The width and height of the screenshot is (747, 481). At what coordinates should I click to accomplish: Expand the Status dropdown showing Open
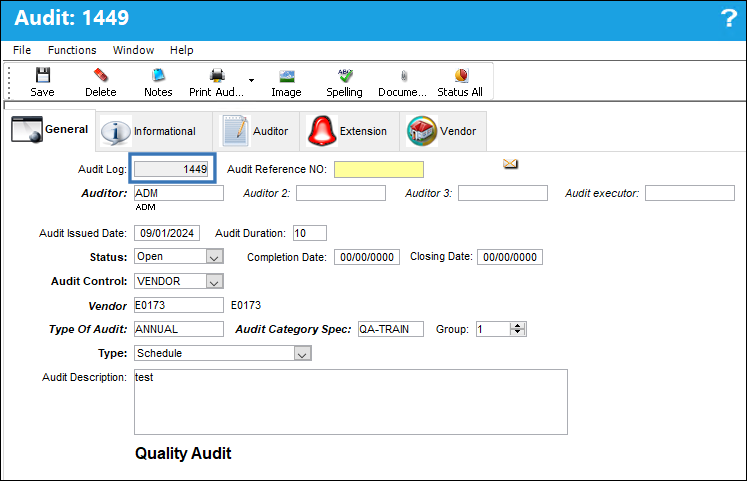point(214,257)
